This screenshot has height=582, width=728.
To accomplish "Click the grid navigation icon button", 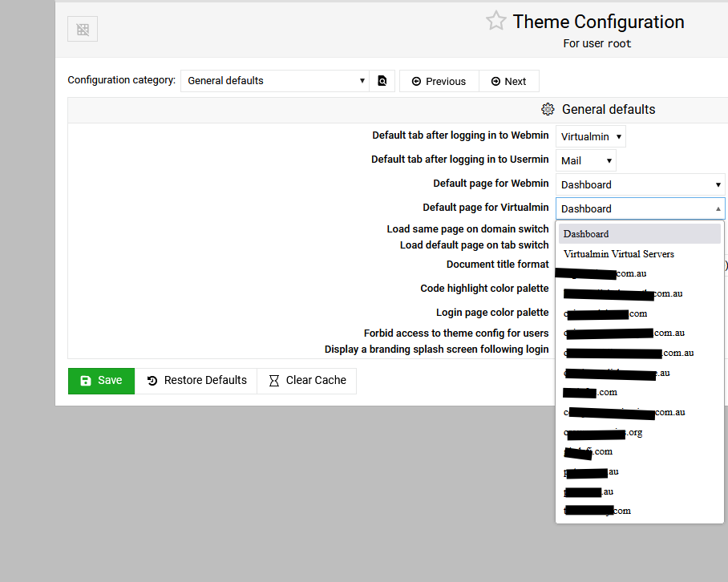I will coord(83,29).
